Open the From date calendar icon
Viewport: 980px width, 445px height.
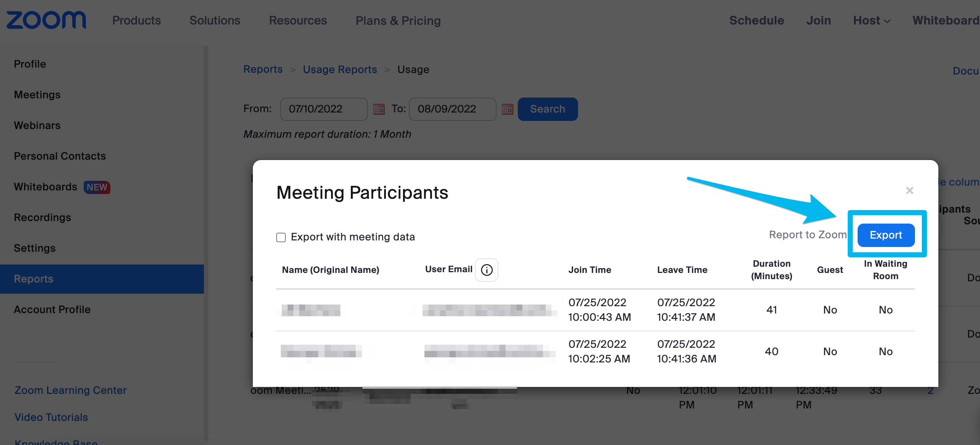(379, 109)
